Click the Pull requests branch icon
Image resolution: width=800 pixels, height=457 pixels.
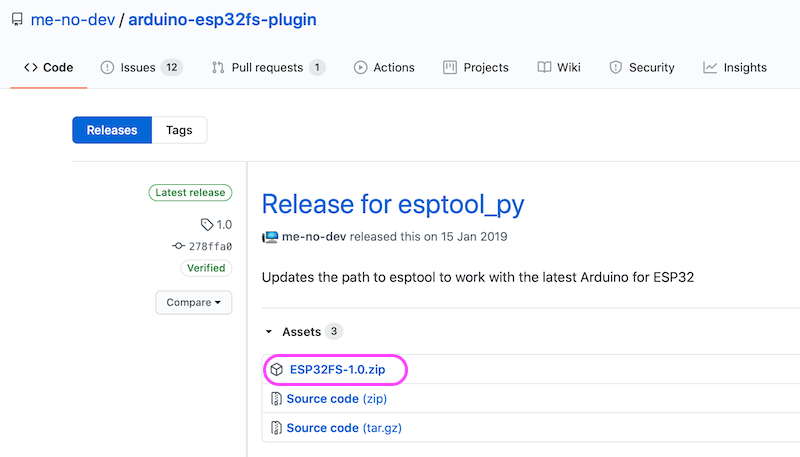pyautogui.click(x=218, y=67)
